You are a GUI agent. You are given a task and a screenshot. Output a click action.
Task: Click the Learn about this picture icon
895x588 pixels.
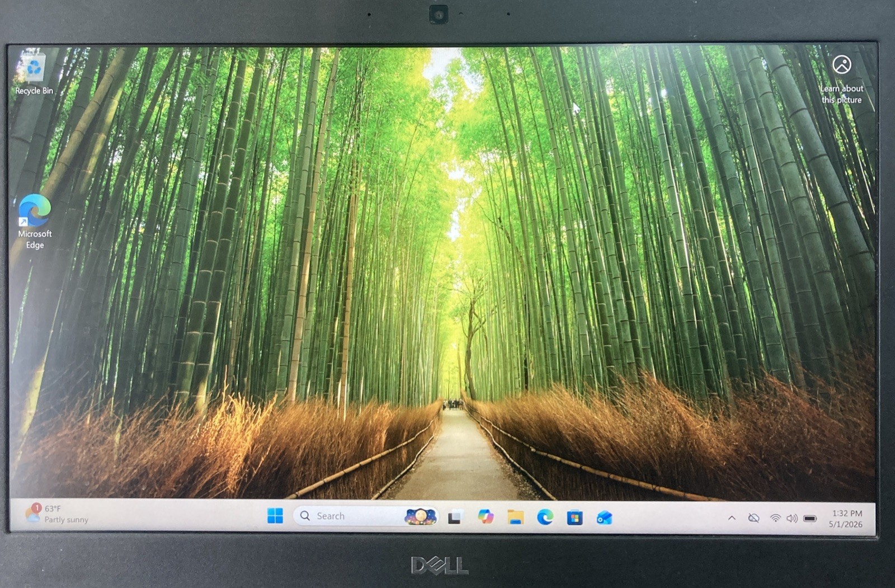(842, 79)
